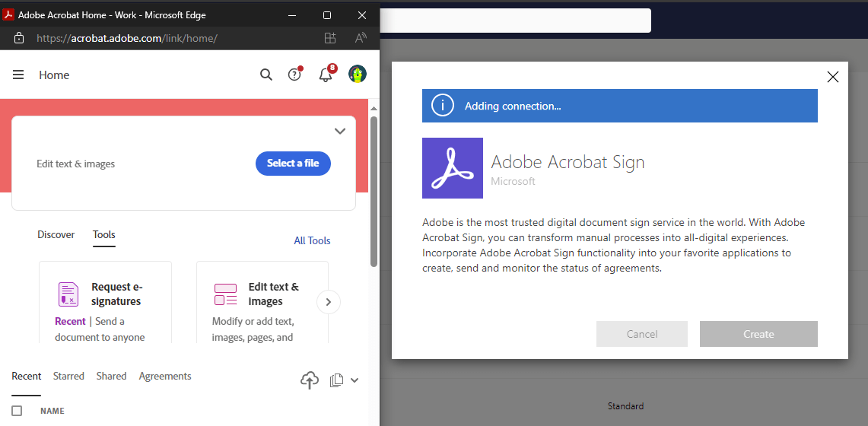Open the Edge app extensions icon
The width and height of the screenshot is (868, 426).
coord(330,38)
